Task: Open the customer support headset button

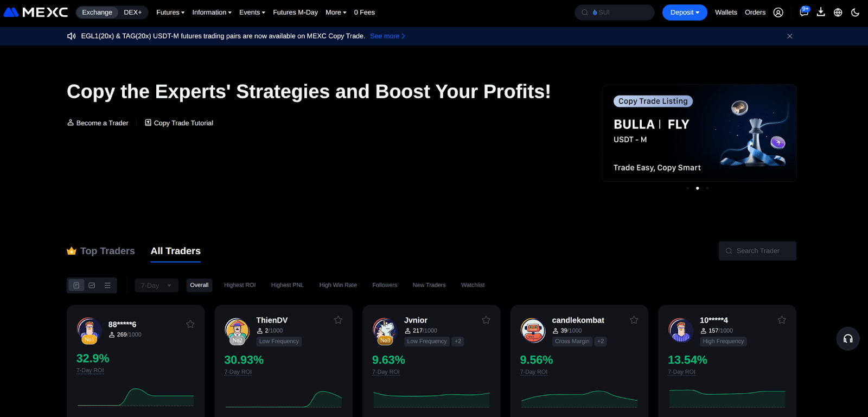Action: coord(848,339)
